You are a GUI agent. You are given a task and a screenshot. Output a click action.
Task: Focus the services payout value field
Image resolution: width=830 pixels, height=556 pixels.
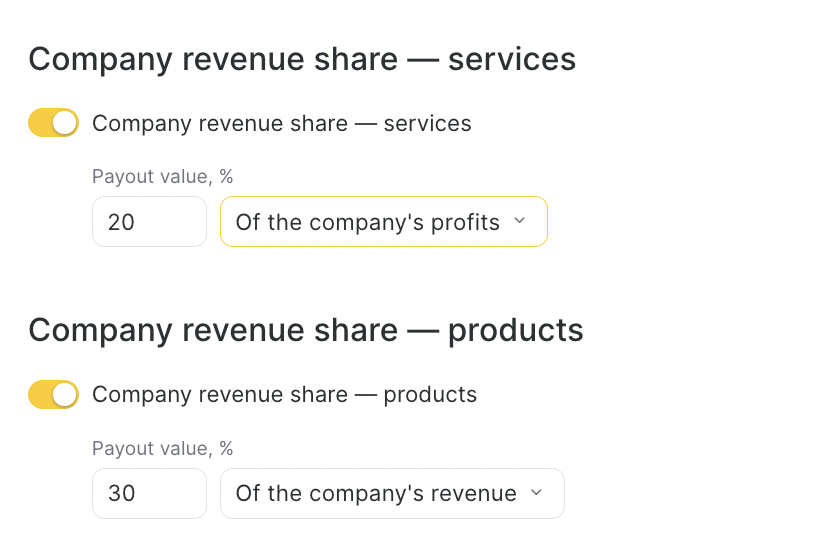149,222
